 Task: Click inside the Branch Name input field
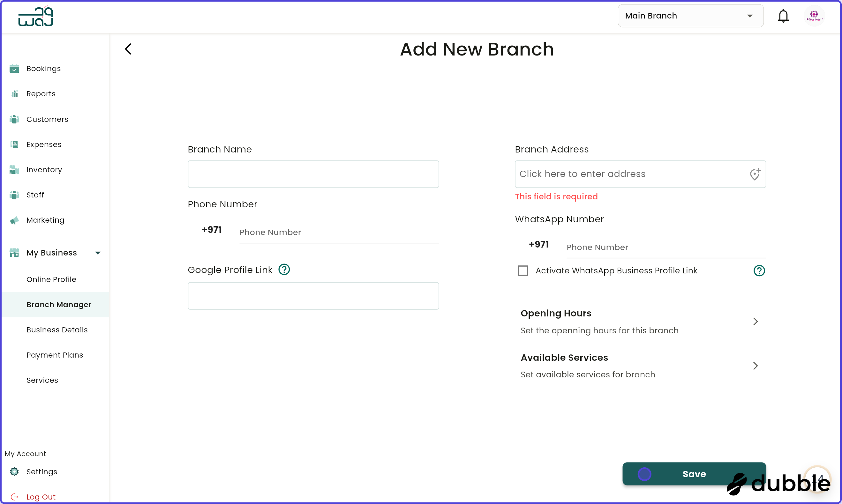(x=313, y=174)
